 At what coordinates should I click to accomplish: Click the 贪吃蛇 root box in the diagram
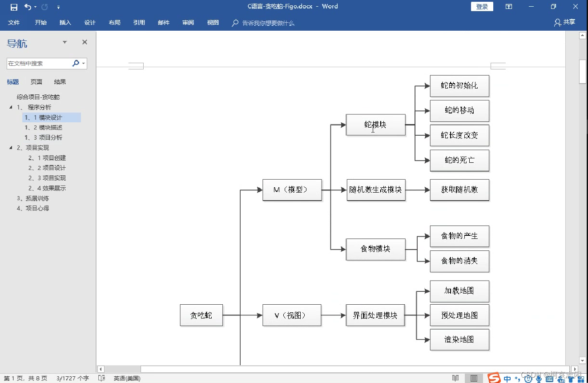click(201, 315)
